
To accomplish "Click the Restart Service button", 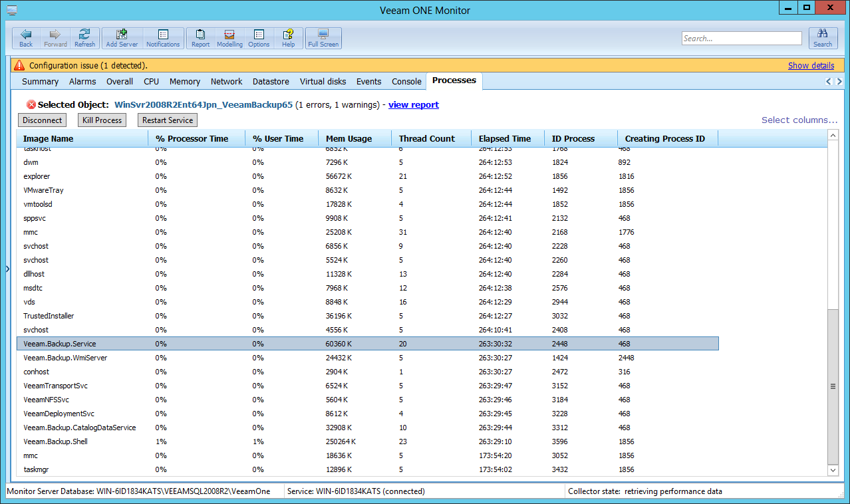I will 168,120.
